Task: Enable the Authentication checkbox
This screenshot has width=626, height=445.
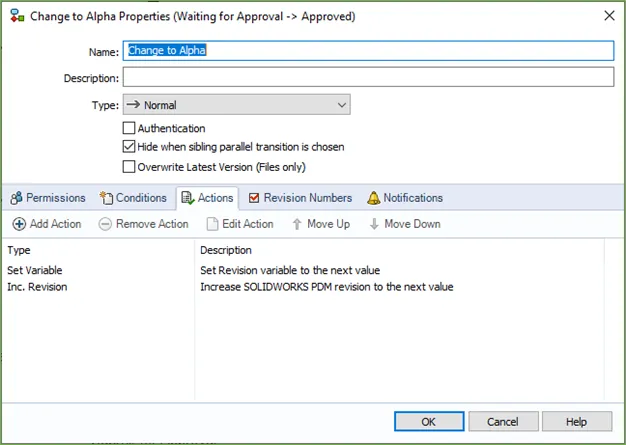Action: [x=129, y=128]
